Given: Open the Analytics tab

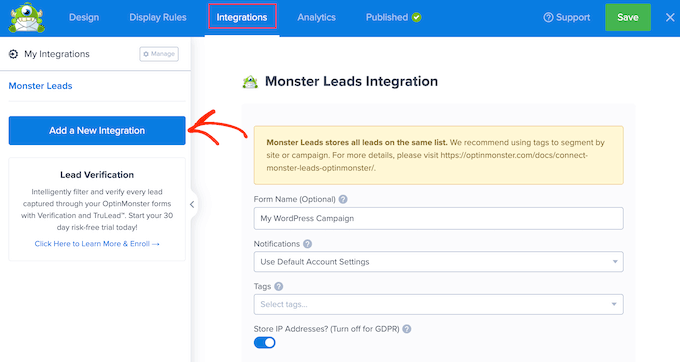Looking at the screenshot, I should pos(317,17).
